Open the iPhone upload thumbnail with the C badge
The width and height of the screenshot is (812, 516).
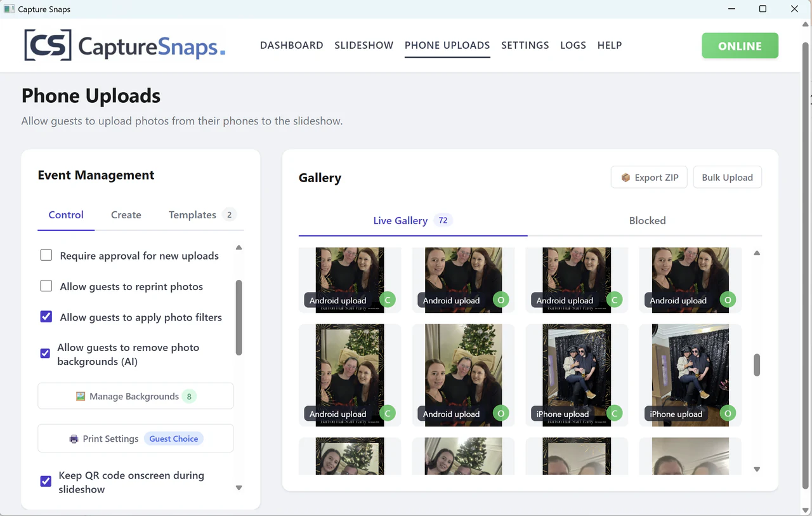[x=577, y=375]
